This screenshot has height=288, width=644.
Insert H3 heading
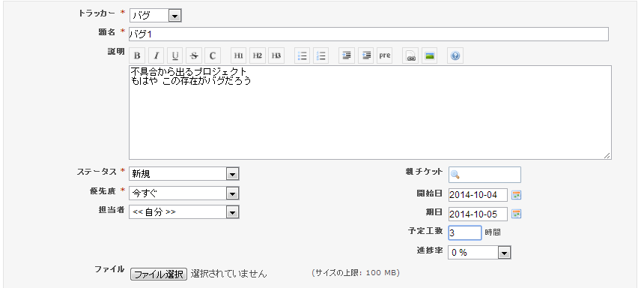point(276,55)
